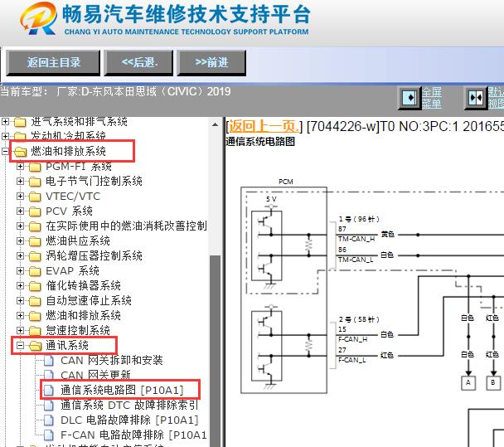Click the 涡轮增压器控制系统 folder icon
This screenshot has height=447, width=504.
click(x=35, y=256)
